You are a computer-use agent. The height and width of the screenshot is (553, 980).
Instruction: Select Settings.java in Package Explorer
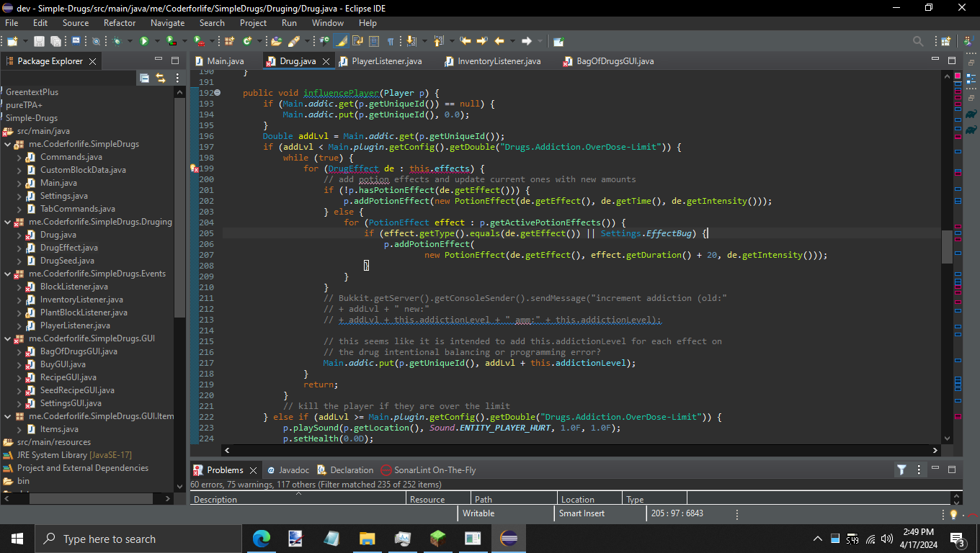63,196
